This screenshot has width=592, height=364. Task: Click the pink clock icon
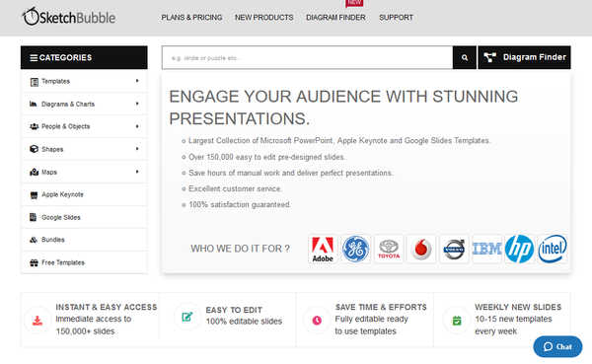pyautogui.click(x=317, y=321)
